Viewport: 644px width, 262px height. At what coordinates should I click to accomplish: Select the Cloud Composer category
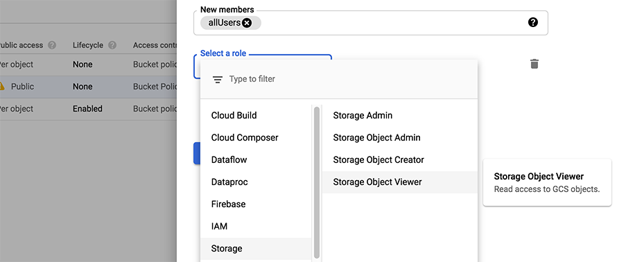pyautogui.click(x=256, y=137)
